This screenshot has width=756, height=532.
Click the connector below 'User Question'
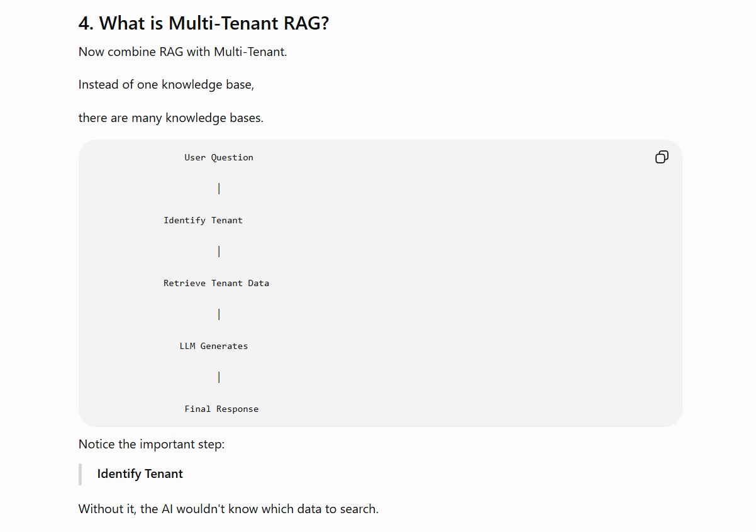[x=219, y=189]
